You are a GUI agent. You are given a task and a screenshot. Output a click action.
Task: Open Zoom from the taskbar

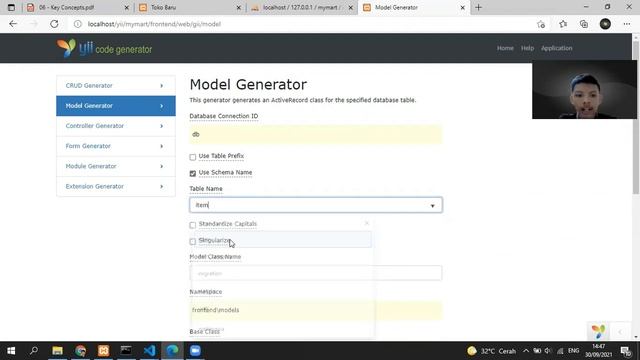pos(195,351)
